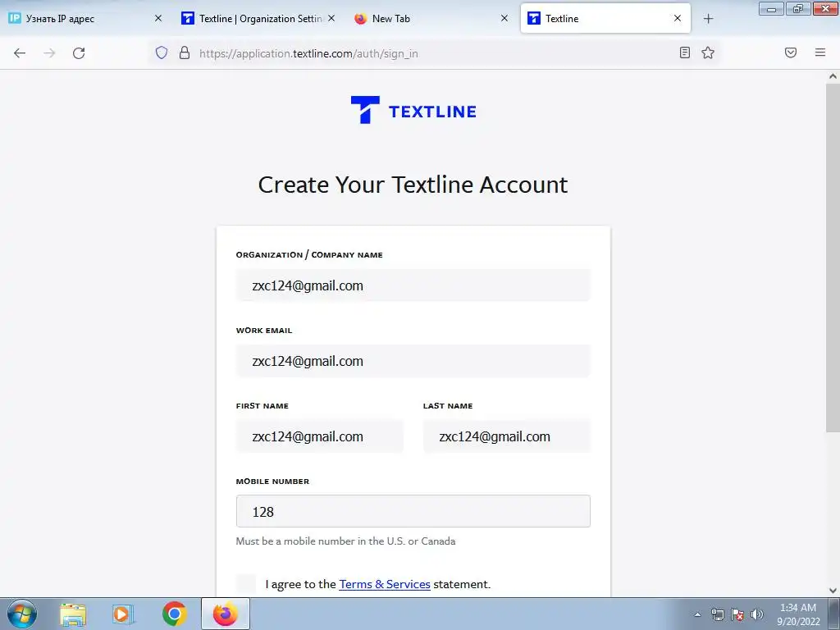Bookmark this page with star

click(708, 52)
